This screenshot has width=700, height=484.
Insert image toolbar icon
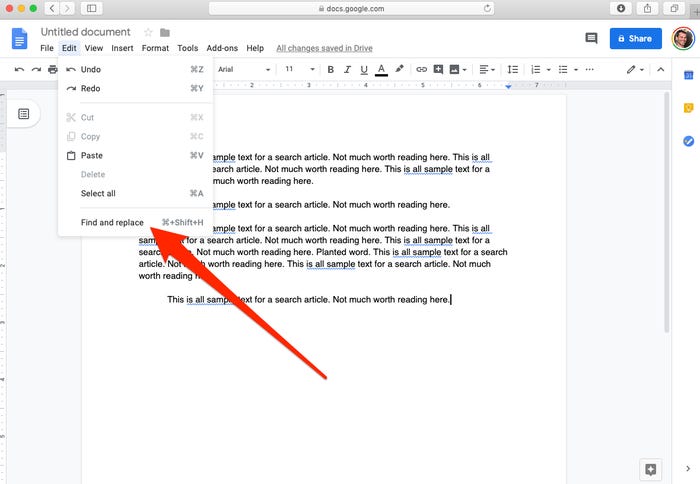pyautogui.click(x=454, y=69)
